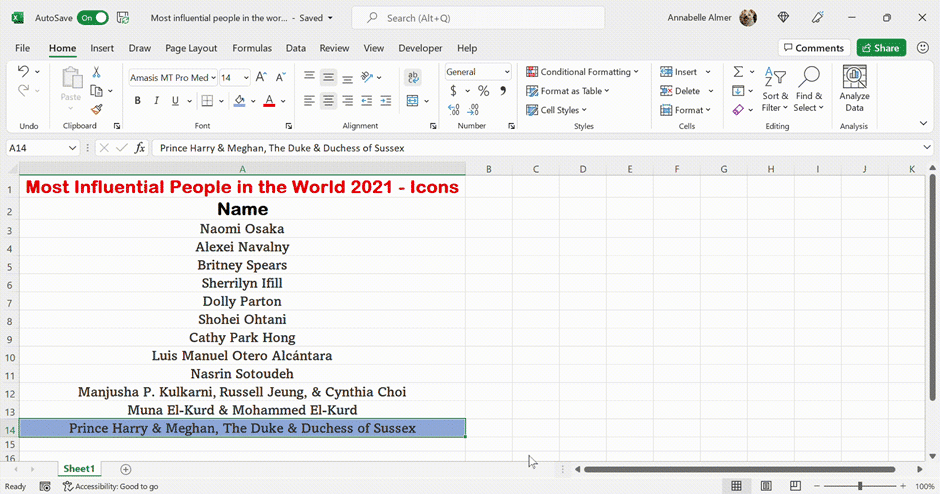Click the AutoSum sigma icon

[x=738, y=72]
